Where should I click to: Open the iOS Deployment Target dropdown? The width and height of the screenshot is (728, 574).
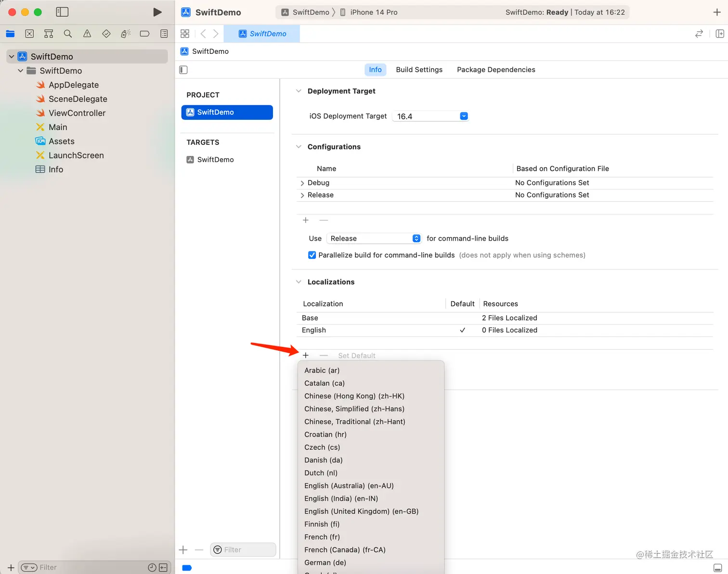[x=430, y=116]
